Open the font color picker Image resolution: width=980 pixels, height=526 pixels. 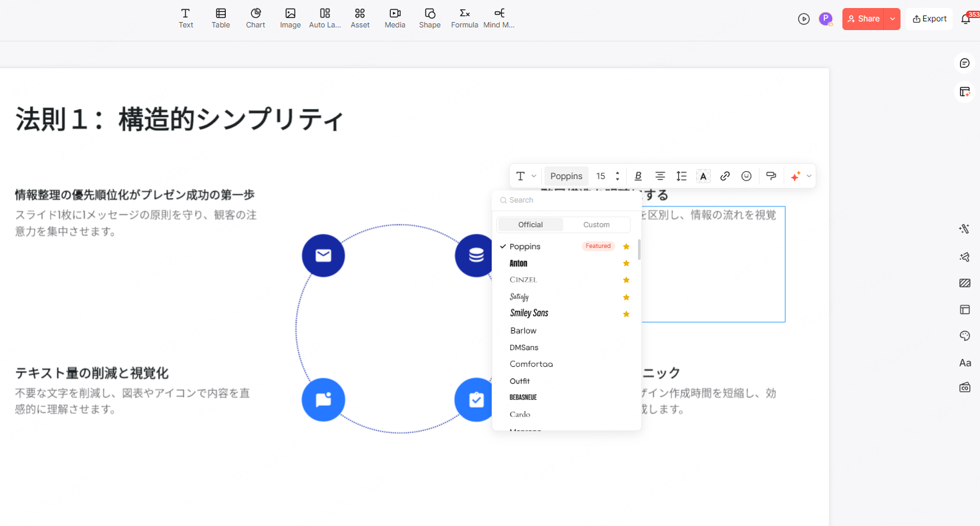pos(703,176)
